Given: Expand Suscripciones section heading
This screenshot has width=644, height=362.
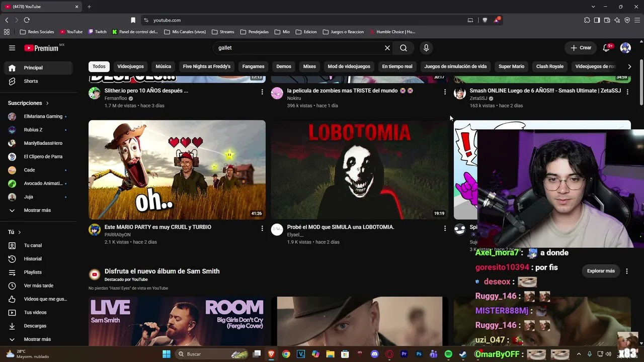Looking at the screenshot, I should coord(29,103).
